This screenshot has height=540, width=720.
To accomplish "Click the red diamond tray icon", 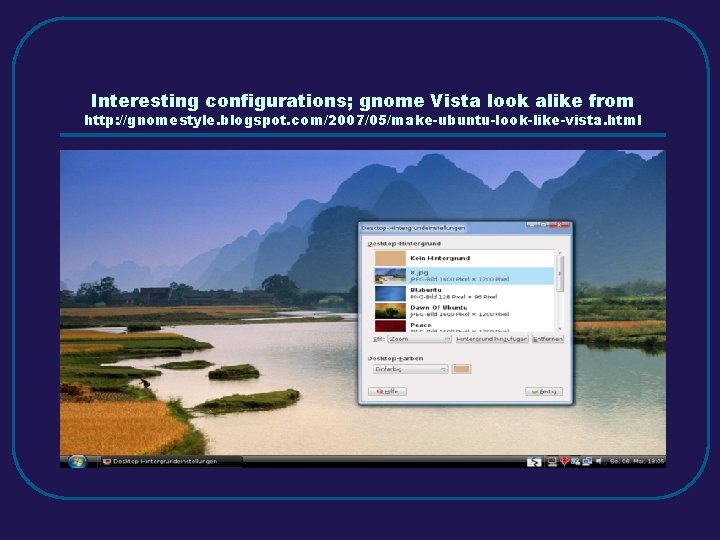I will point(564,461).
